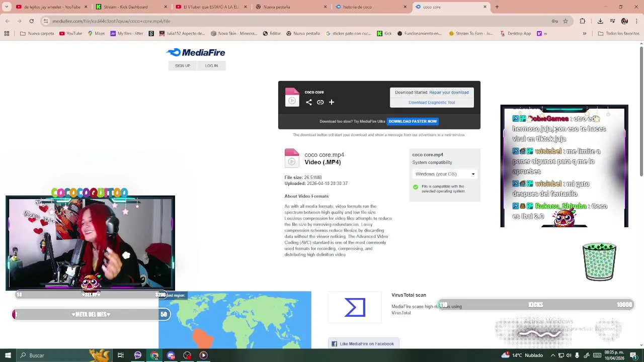
Task: Click the volume icon in system tray
Action: 569,355
